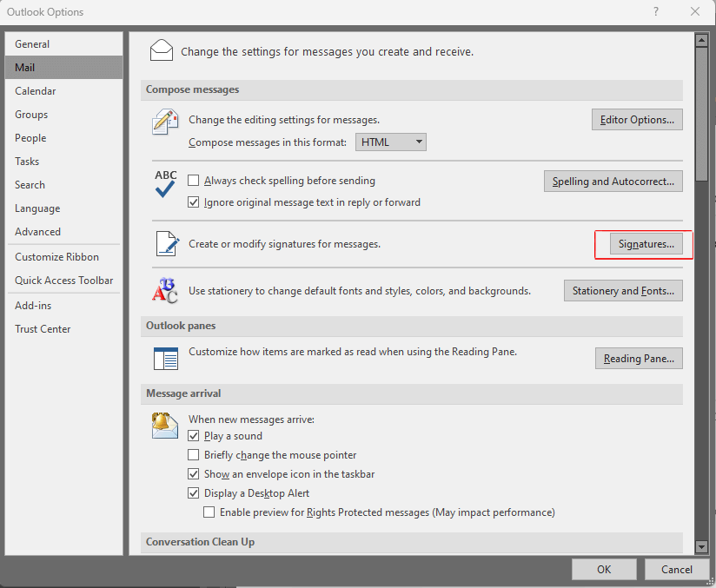Viewport: 716px width, 588px height.
Task: Click the 'Change the editing settings for messages' text
Action: 284,120
